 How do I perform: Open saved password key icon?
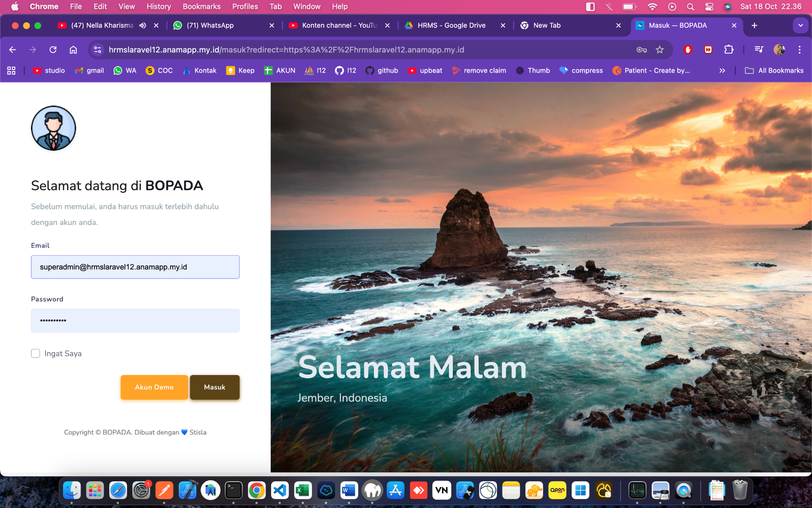[641, 50]
